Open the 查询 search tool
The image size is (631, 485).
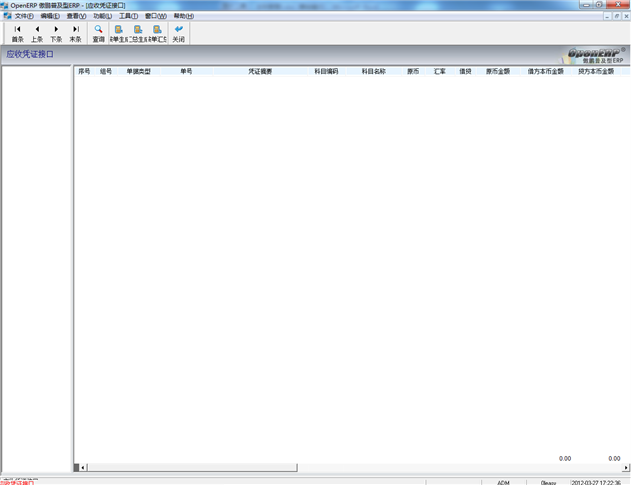98,33
